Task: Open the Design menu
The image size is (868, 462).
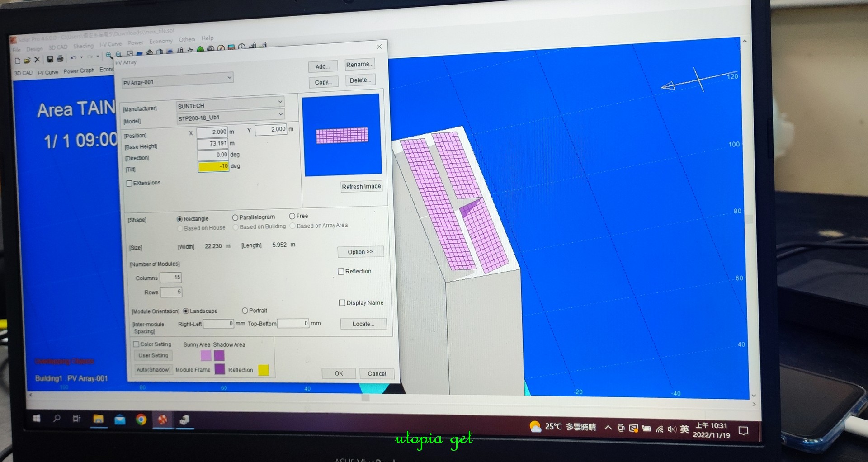Action: pyautogui.click(x=35, y=49)
